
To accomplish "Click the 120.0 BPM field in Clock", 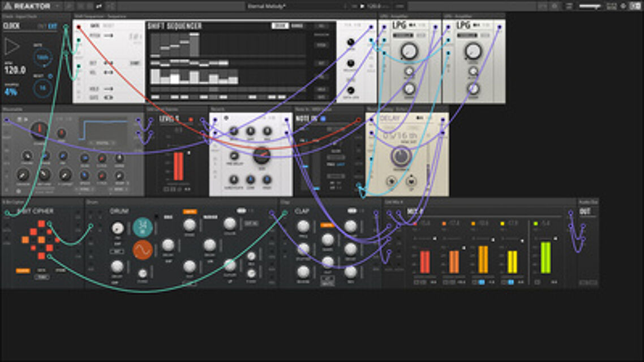I will [x=15, y=70].
